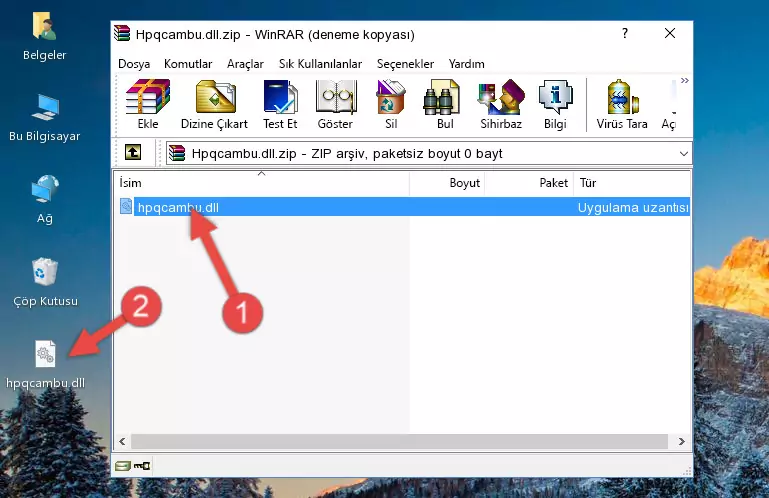Open the Göster view icon
Screen dimensions: 769x498
[x=335, y=104]
